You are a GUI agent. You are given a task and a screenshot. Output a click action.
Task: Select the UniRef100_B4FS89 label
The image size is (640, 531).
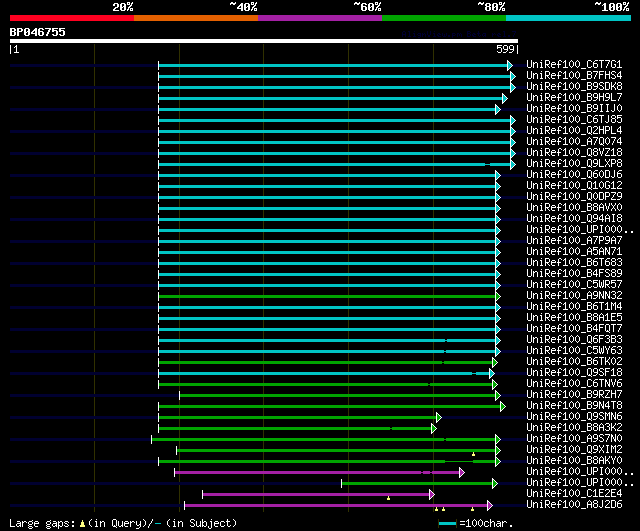click(x=574, y=274)
